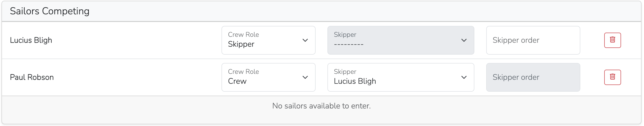Click the selected 'Lucius Bligh' skipper value
The image size is (644, 126).
355,81
